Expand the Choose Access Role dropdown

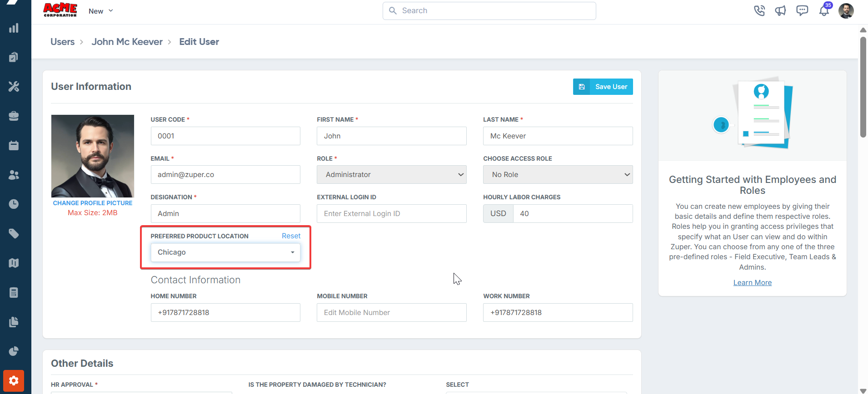558,175
